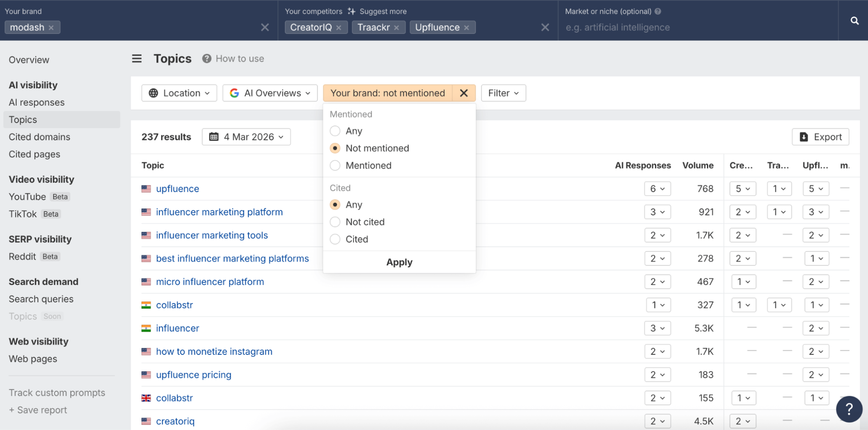868x430 pixels.
Task: Expand Traackr count for India collabstr row
Action: coord(779,305)
